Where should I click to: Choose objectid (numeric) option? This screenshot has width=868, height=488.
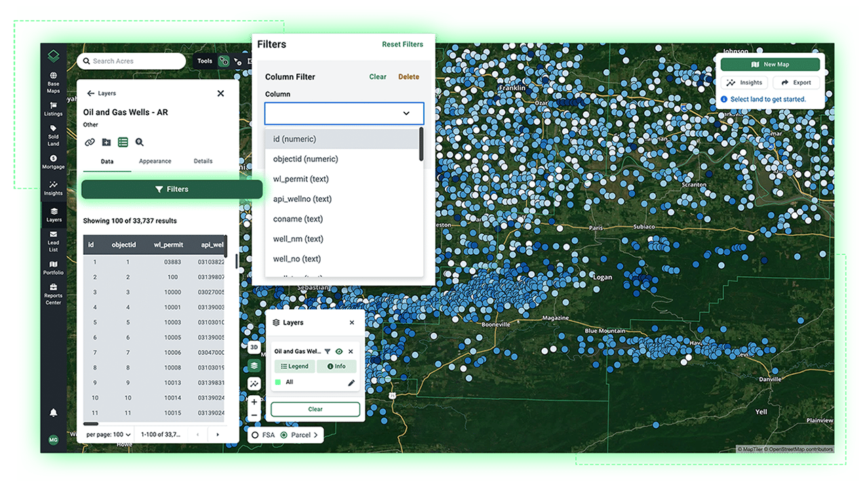[342, 159]
